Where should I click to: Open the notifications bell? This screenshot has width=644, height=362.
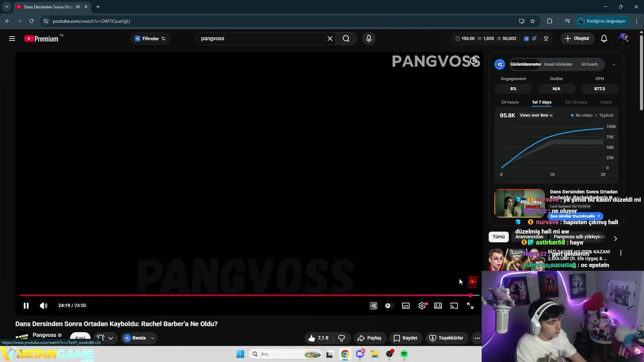pyautogui.click(x=604, y=39)
